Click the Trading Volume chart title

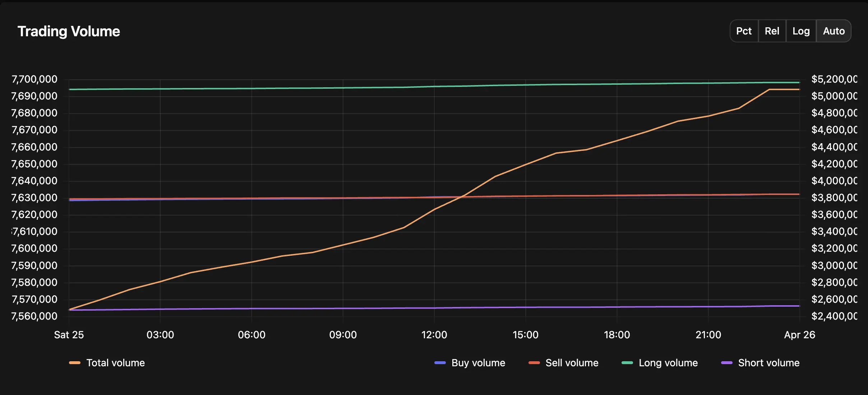[x=69, y=31]
